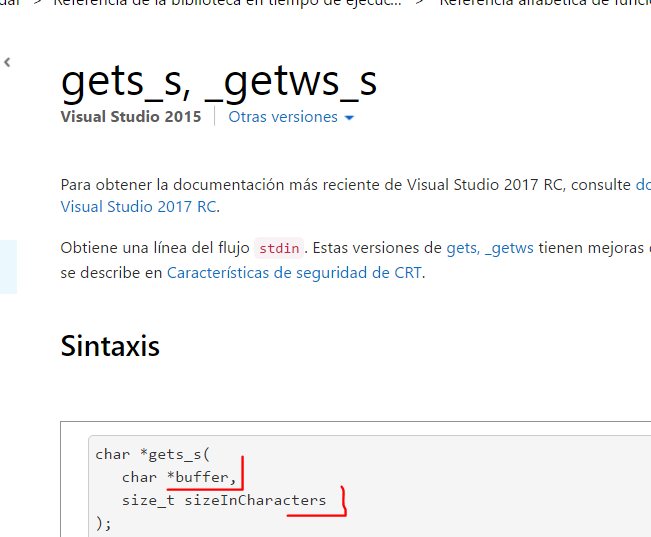Click the caret arrow beside Otras versiones

point(349,118)
